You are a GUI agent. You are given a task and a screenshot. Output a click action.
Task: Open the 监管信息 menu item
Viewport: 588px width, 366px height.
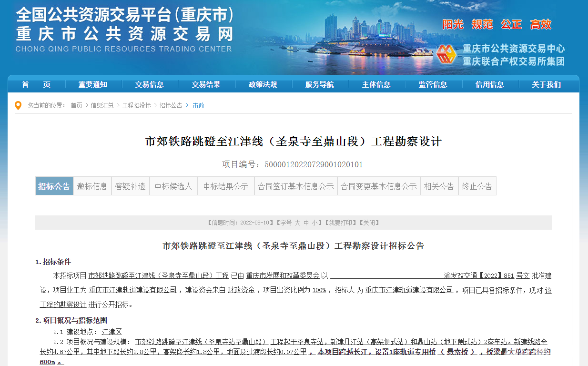[433, 84]
